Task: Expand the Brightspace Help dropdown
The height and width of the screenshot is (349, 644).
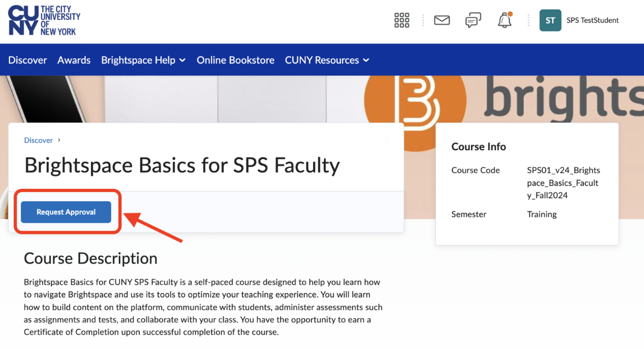Action: coord(143,60)
